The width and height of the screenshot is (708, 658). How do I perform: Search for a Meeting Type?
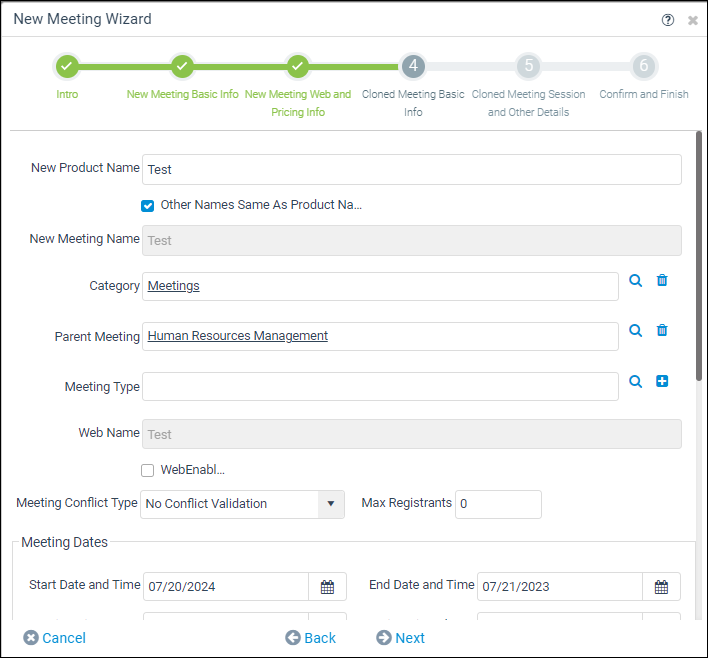(x=635, y=382)
